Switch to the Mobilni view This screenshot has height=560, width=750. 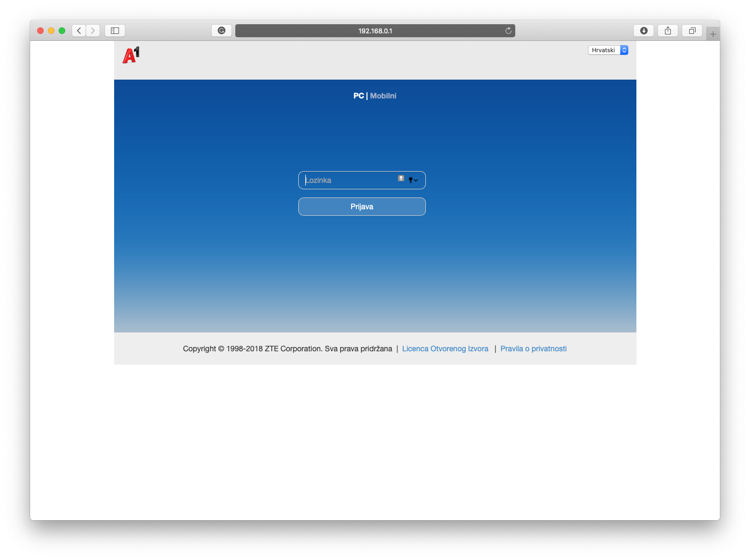pyautogui.click(x=383, y=96)
